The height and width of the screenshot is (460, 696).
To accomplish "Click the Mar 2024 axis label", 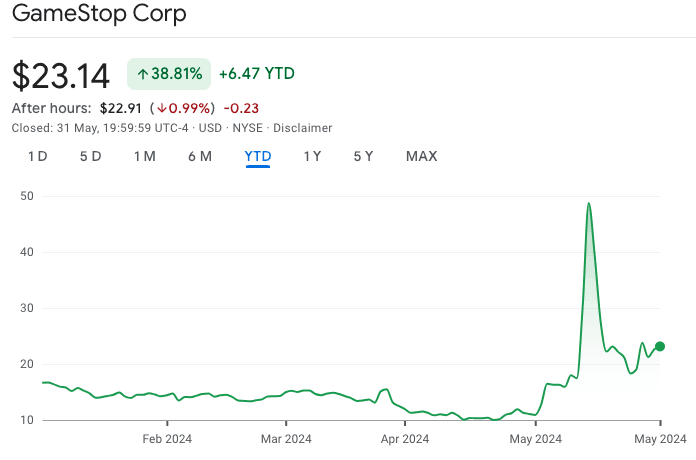I will click(286, 438).
